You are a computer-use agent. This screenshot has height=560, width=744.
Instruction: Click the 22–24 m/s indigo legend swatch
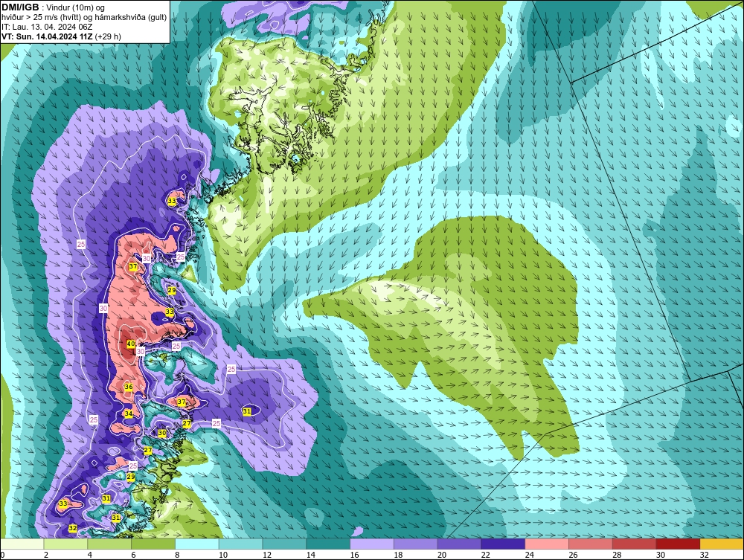pyautogui.click(x=503, y=544)
